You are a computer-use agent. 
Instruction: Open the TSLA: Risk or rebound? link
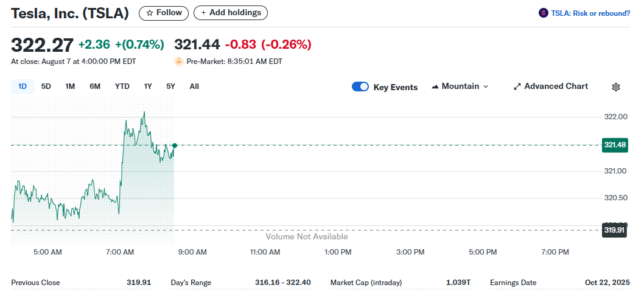click(x=590, y=13)
